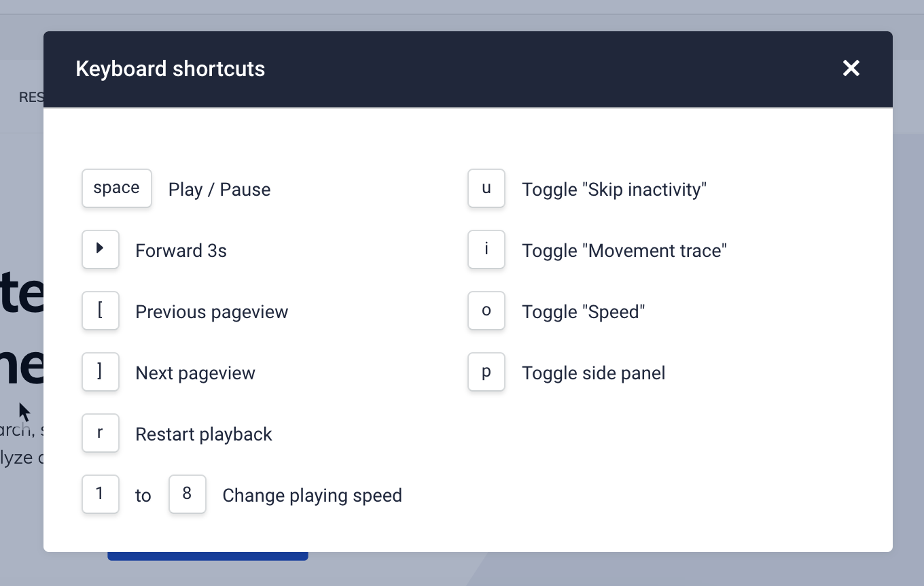The image size is (924, 586).
Task: Click the "i" key icon
Action: tap(486, 249)
